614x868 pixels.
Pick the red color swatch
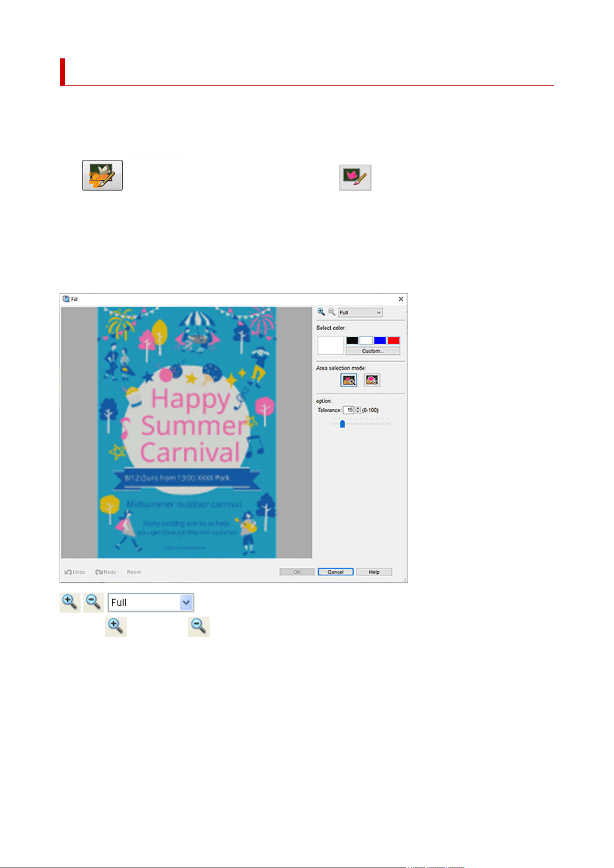pyautogui.click(x=394, y=341)
